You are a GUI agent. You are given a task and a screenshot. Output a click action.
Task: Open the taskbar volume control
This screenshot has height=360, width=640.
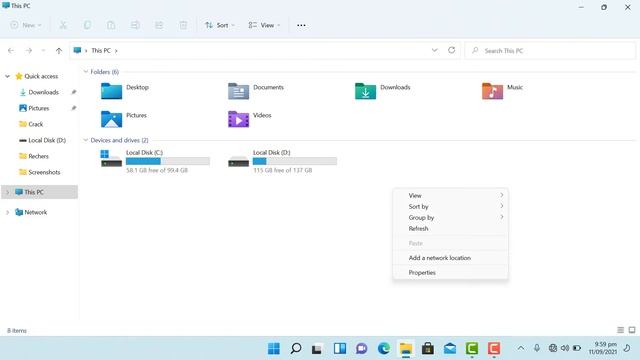[565, 348]
